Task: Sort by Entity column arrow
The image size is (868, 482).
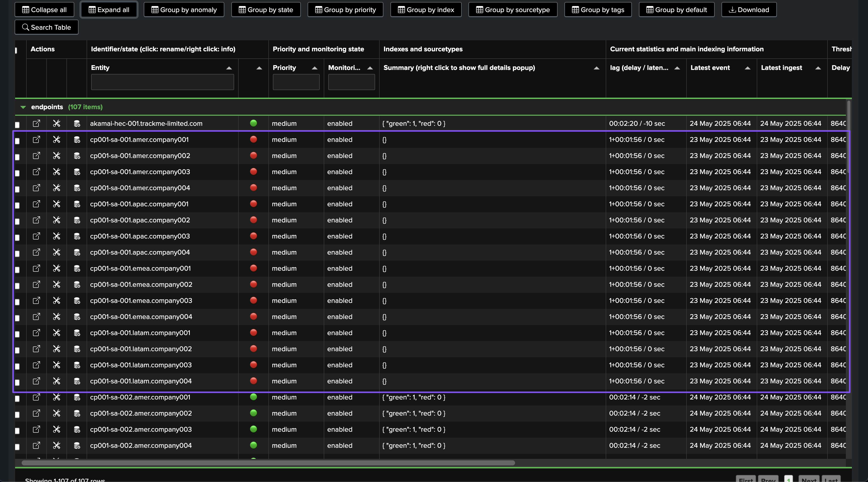Action: [229, 68]
